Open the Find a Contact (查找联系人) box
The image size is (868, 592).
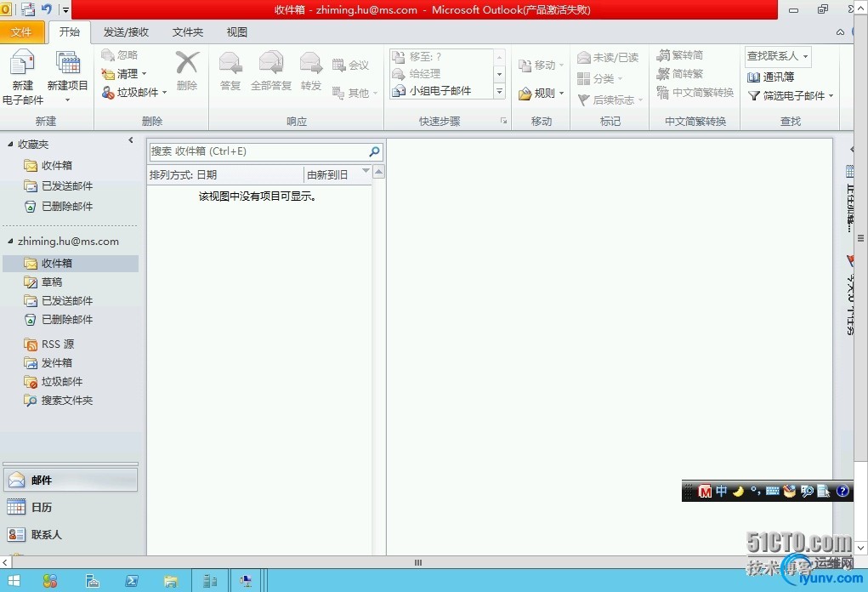pyautogui.click(x=778, y=56)
